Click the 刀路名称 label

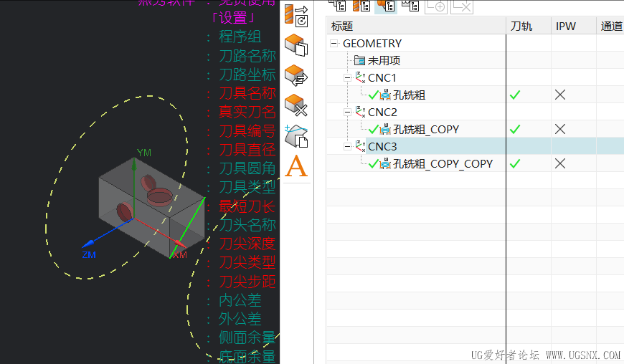pyautogui.click(x=247, y=56)
